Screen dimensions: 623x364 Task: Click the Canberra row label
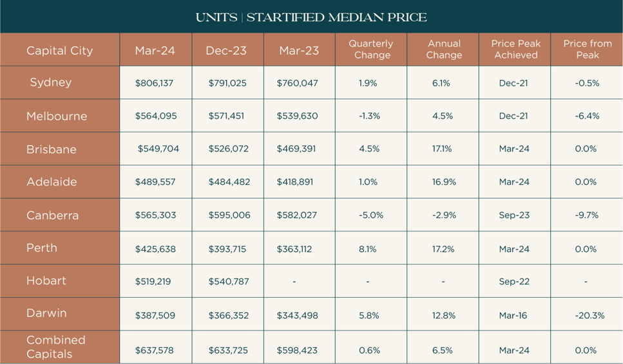(x=52, y=215)
